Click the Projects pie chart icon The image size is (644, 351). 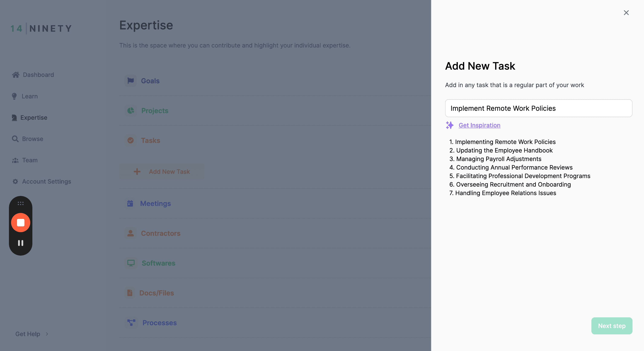131,111
